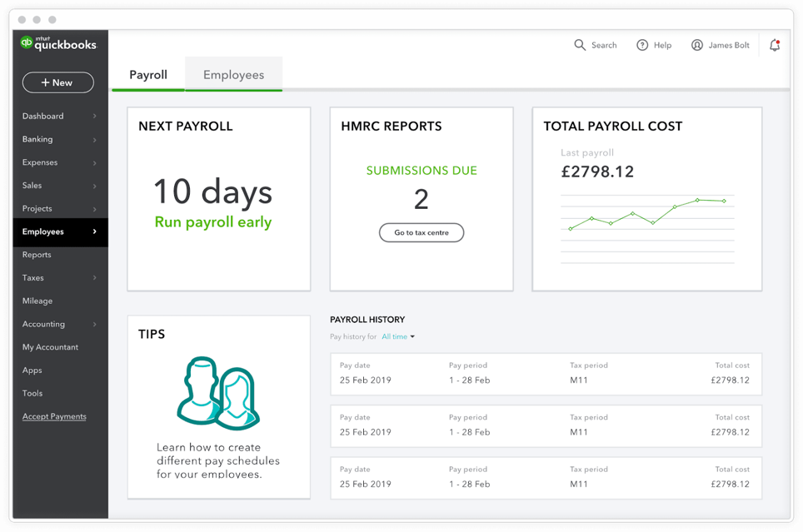Image resolution: width=803 pixels, height=532 pixels.
Task: Open the notifications bell icon
Action: coord(775,46)
